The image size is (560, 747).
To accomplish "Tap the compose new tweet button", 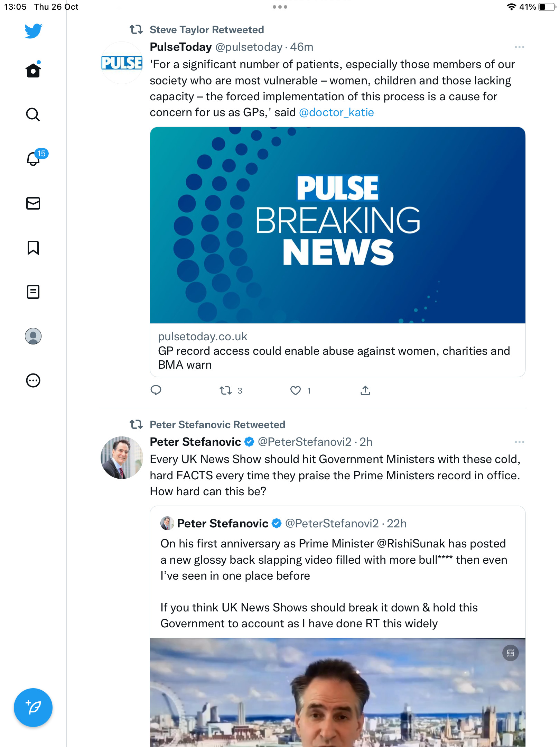I will (x=33, y=708).
